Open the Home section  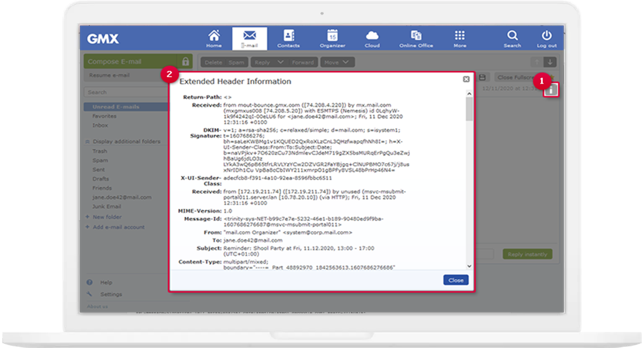coord(214,39)
